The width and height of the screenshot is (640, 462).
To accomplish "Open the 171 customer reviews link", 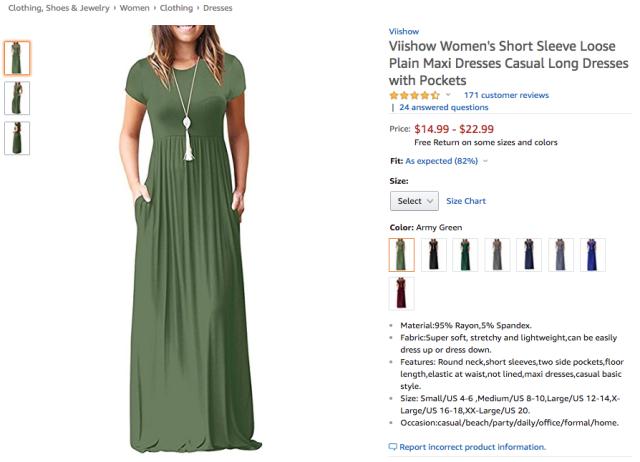I will coord(506,96).
